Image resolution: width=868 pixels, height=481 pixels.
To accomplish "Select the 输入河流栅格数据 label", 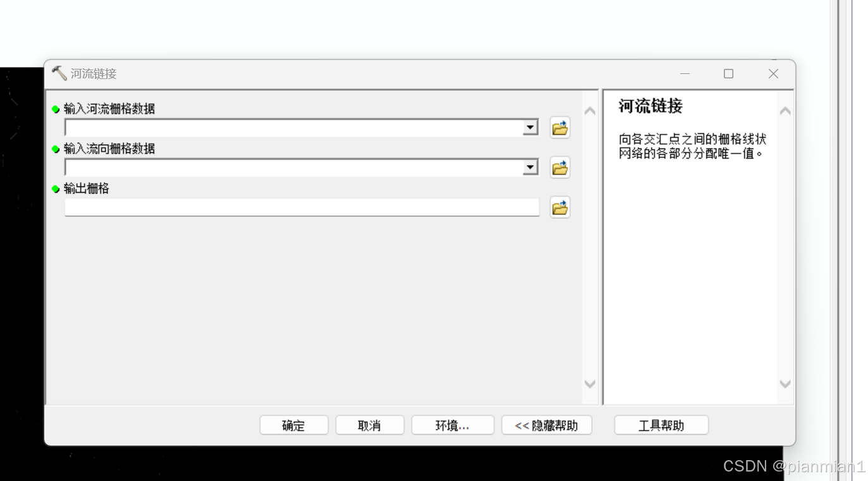I will (109, 109).
